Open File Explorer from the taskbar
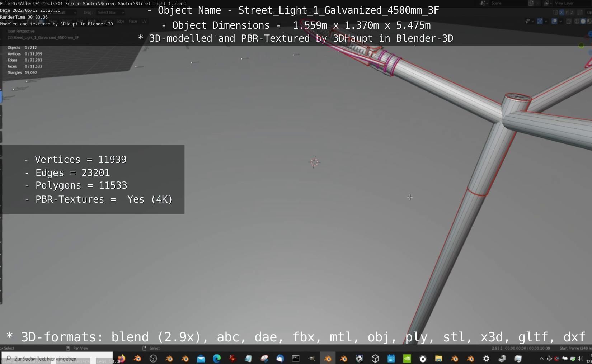The height and width of the screenshot is (364, 592). [438, 358]
